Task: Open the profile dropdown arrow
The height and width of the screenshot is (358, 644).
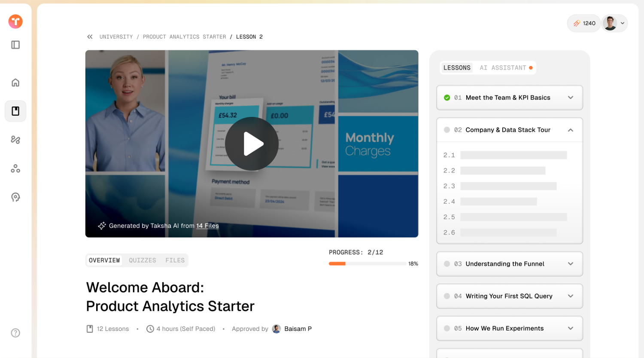Action: click(623, 24)
